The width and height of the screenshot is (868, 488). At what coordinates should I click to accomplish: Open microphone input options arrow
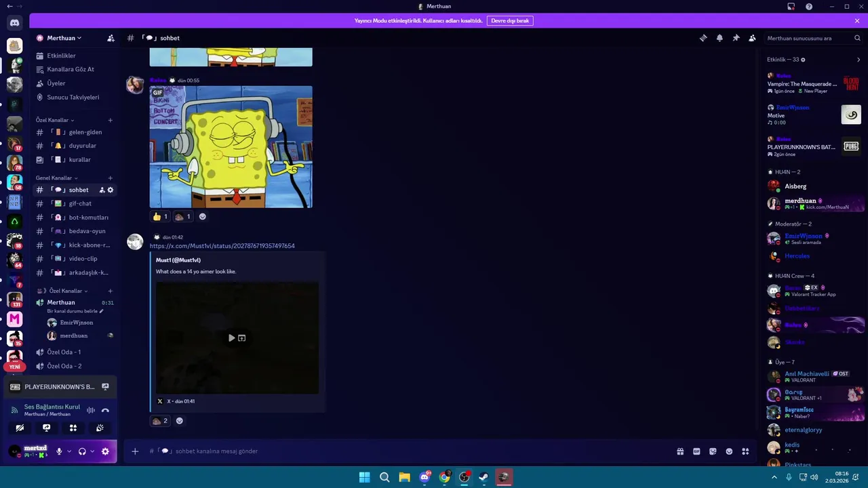(x=68, y=451)
